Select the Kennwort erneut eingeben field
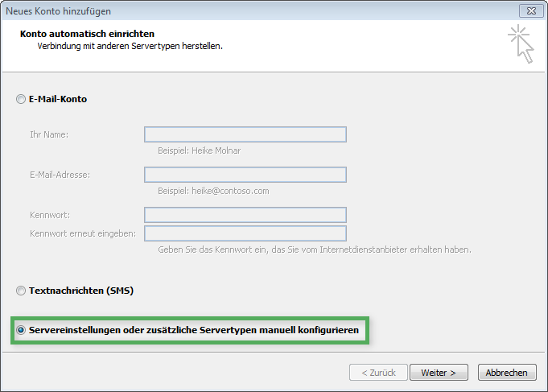Viewport: 548px width, 392px height. 245,233
